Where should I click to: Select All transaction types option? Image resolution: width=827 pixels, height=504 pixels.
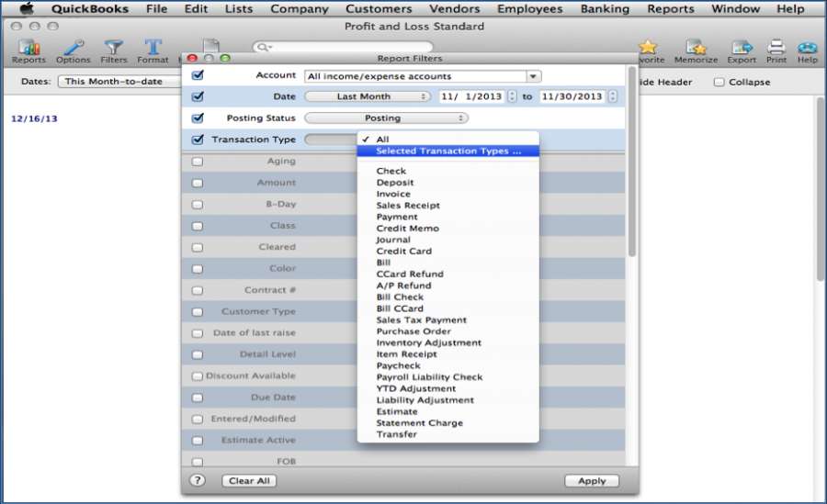(x=448, y=140)
